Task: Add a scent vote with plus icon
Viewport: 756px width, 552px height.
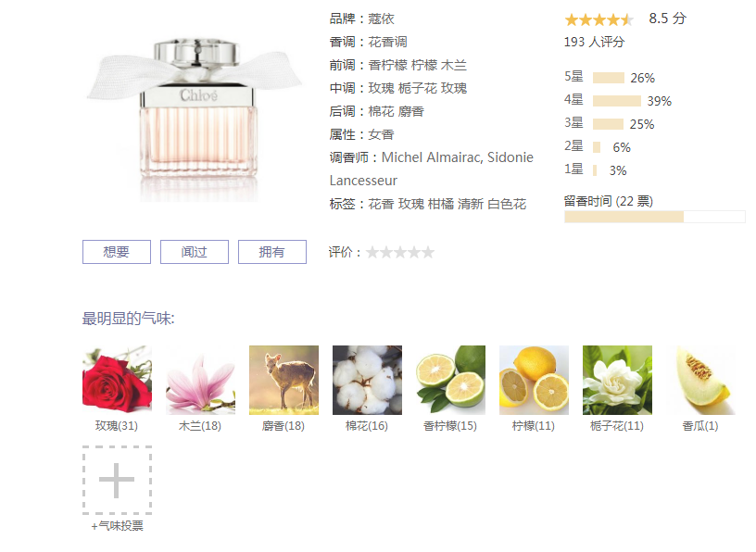Action: [117, 480]
